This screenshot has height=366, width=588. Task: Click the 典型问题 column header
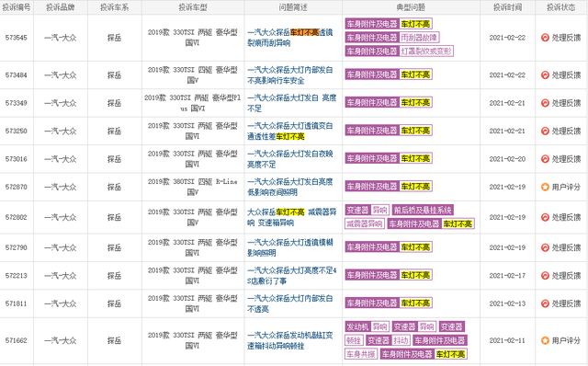pos(411,7)
